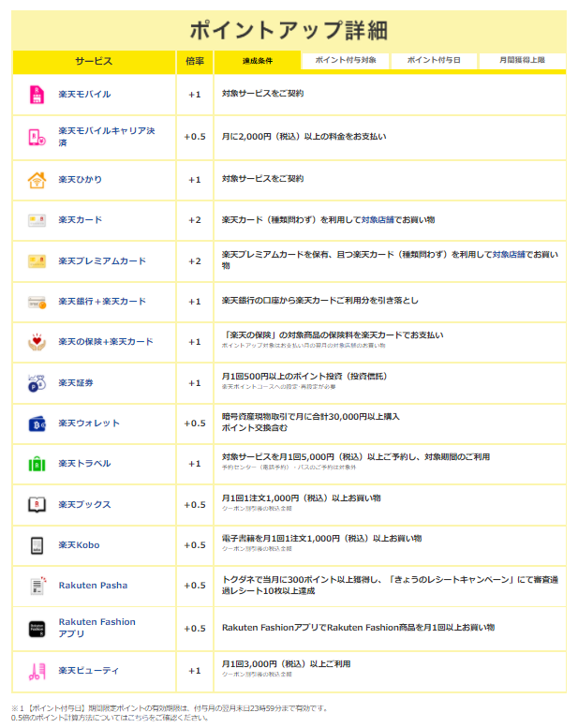Click the 楽天銀行+楽天カード icon

(x=37, y=303)
